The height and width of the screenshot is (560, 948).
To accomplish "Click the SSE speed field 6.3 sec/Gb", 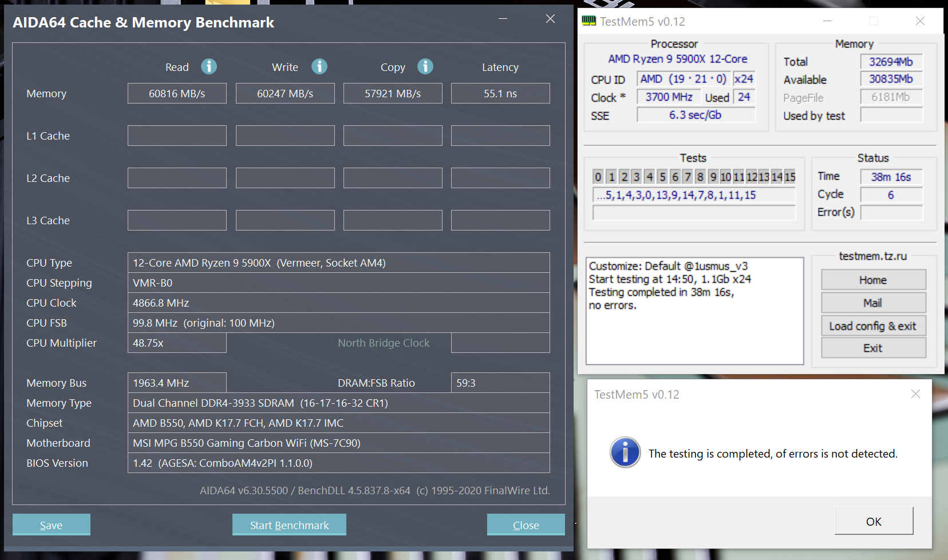I will [696, 115].
